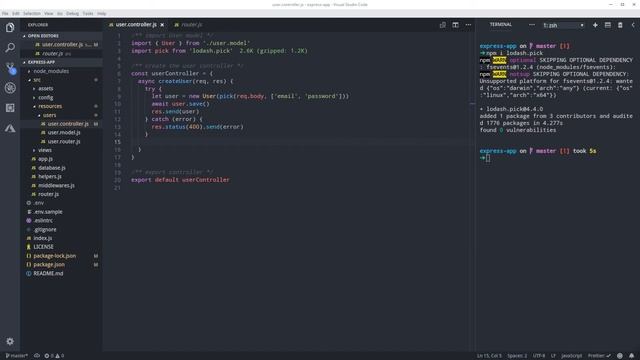640x360 pixels.
Task: Click the panel arrow icon at far right
Action: [x=633, y=25]
